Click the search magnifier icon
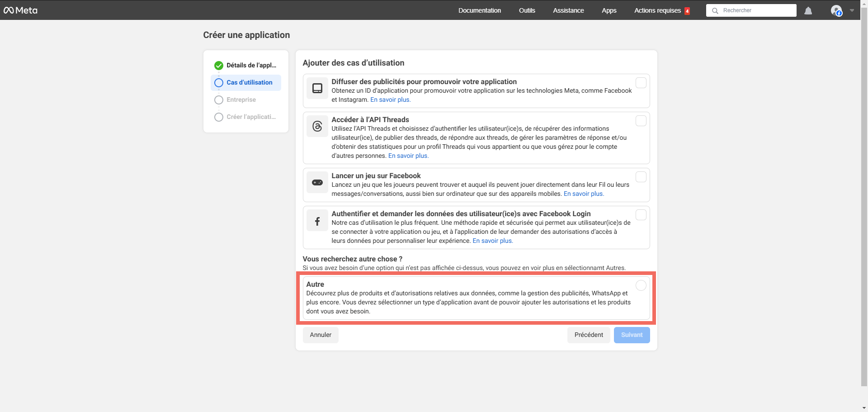Viewport: 868px width, 412px height. [x=715, y=10]
